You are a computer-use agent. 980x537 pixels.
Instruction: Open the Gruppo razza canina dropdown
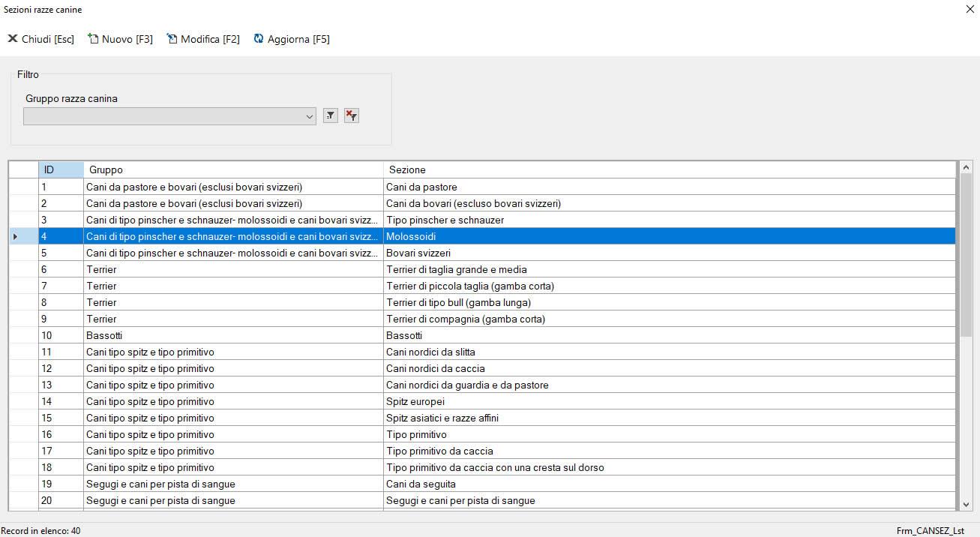coord(310,116)
